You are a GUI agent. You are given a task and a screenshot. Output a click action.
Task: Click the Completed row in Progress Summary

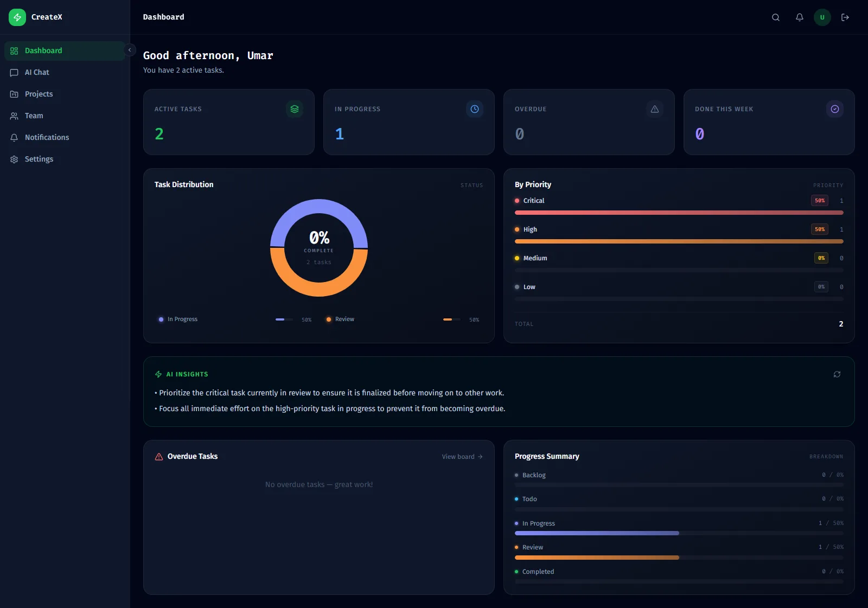[679, 576]
